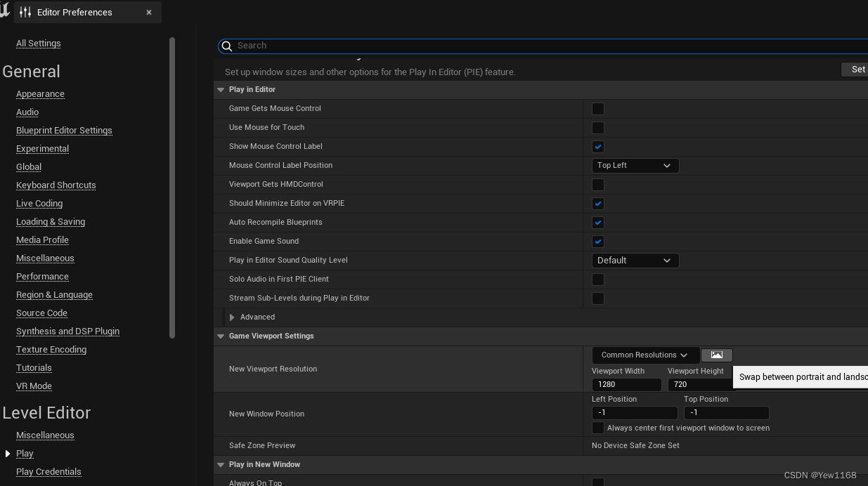Screen dimensions: 868x486
Task: Open All Settings link
Action: tap(39, 44)
